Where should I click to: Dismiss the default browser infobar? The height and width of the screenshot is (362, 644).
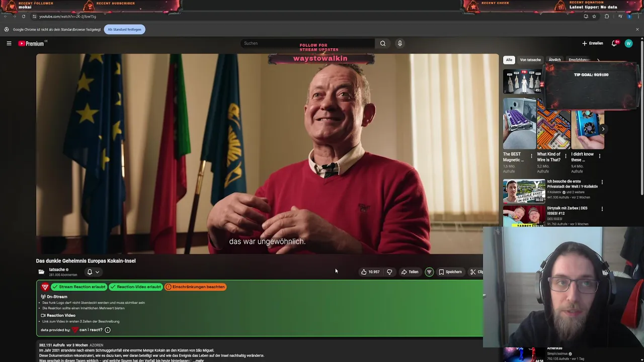pyautogui.click(x=637, y=29)
